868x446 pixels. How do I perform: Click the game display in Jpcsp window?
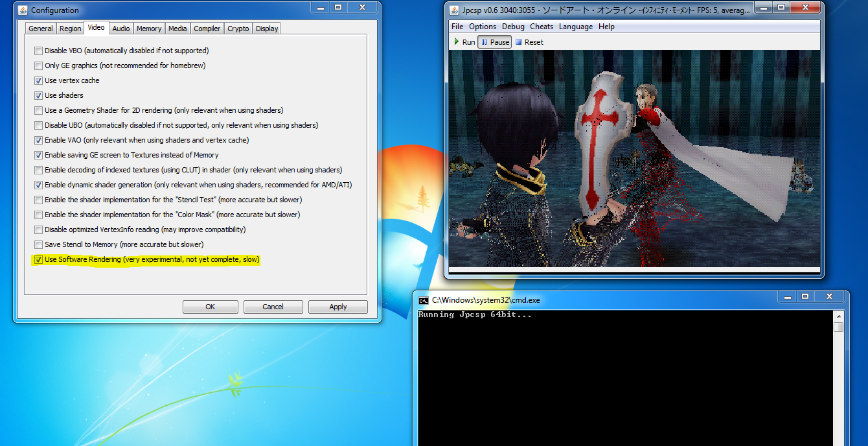[x=634, y=158]
